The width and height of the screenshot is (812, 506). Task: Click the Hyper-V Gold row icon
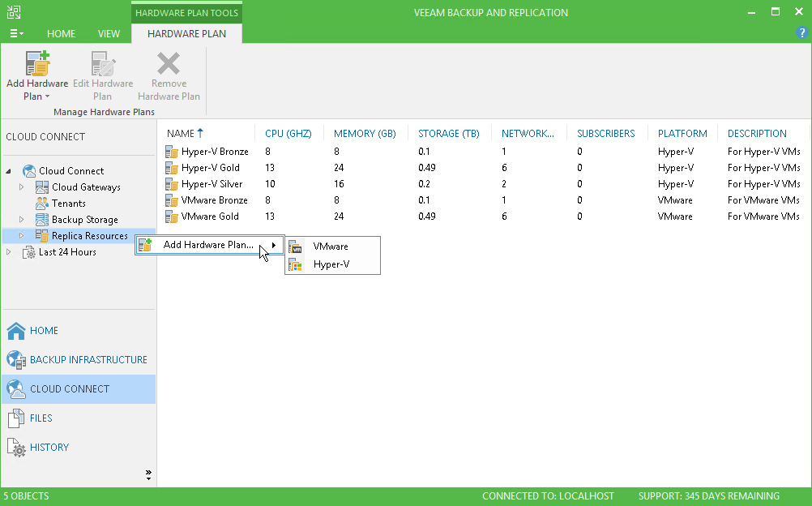172,168
